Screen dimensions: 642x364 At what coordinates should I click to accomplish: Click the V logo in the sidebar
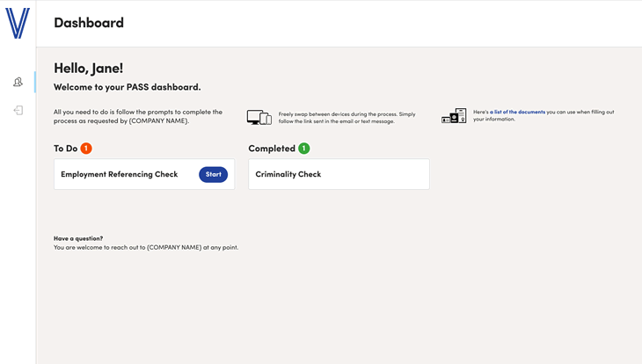pyautogui.click(x=18, y=24)
